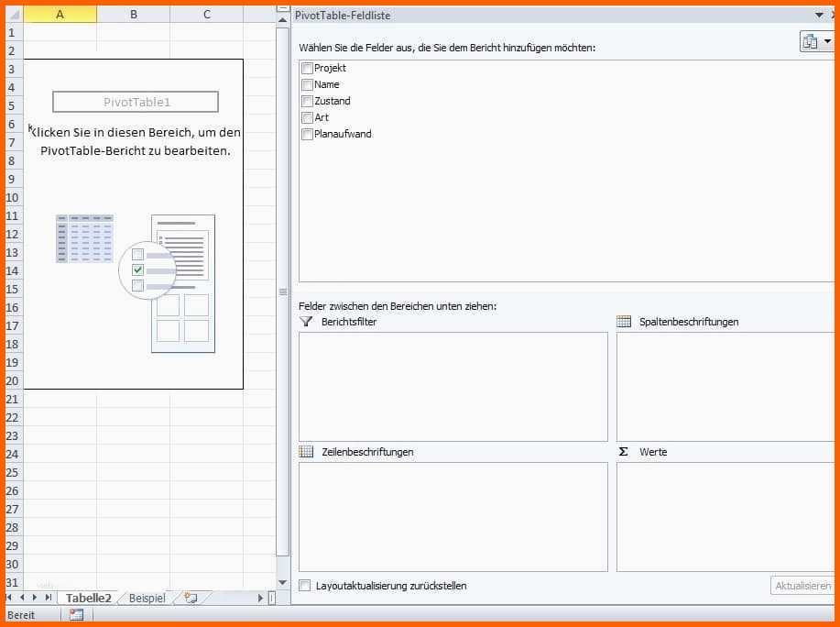Check the Zustand field checkbox
The width and height of the screenshot is (840, 627).
click(x=307, y=101)
